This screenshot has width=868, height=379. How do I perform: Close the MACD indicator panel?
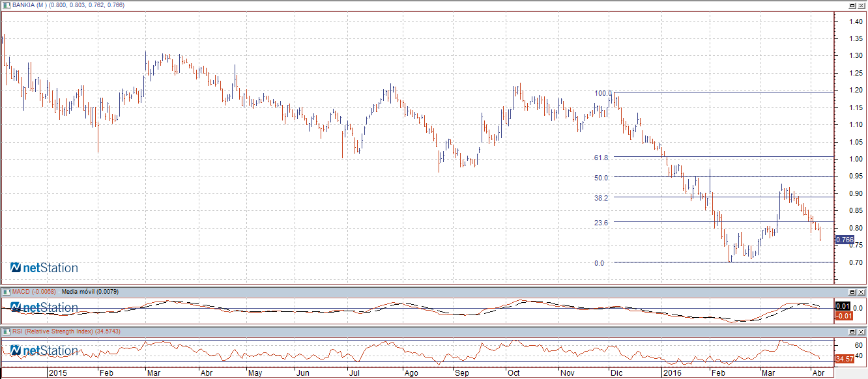tap(861, 291)
